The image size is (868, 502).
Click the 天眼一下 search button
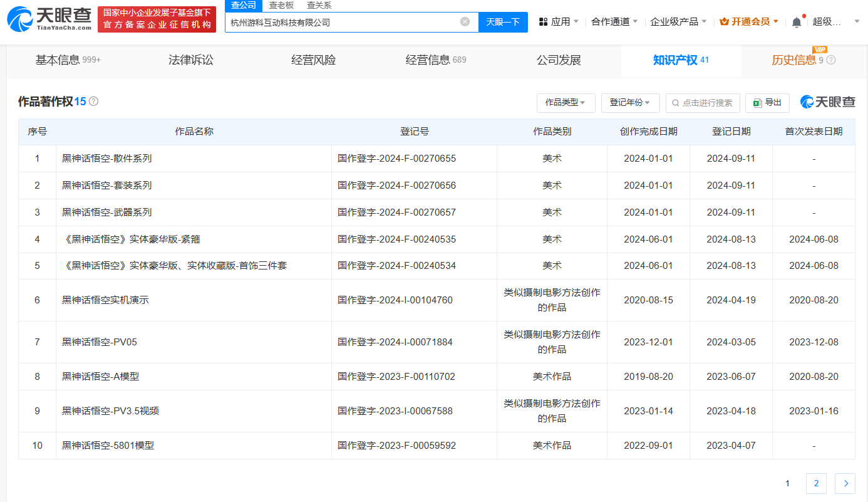click(x=503, y=22)
